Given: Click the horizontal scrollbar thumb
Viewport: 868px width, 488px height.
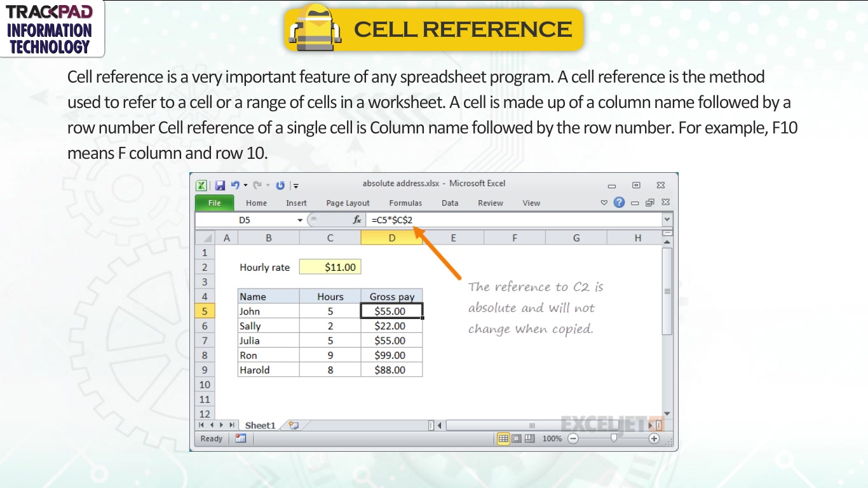Looking at the screenshot, I should 532,425.
